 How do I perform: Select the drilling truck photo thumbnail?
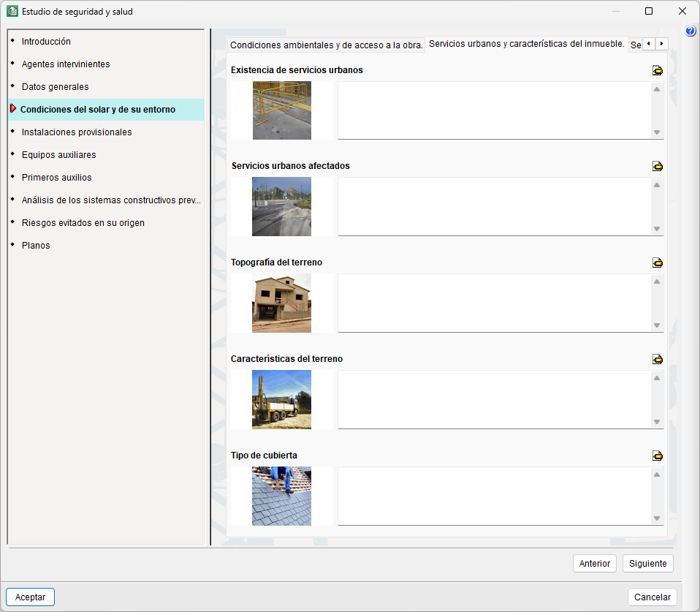coord(282,399)
